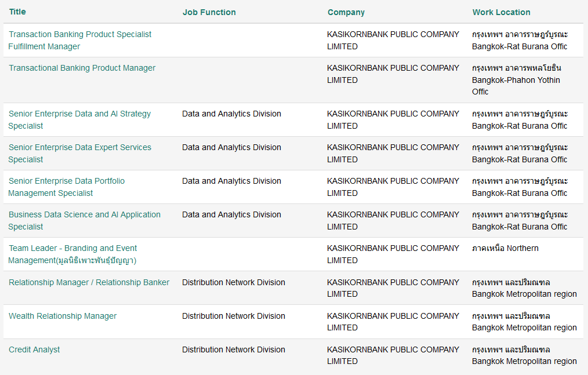The image size is (588, 375).
Task: Open Transaction Banking Product Specialist Fulfillment Manager job
Action: tap(80, 41)
